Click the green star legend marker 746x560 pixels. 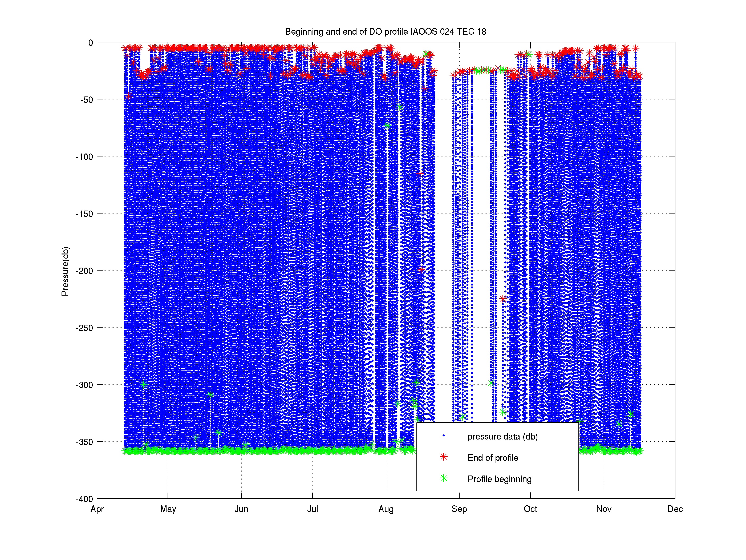click(444, 478)
